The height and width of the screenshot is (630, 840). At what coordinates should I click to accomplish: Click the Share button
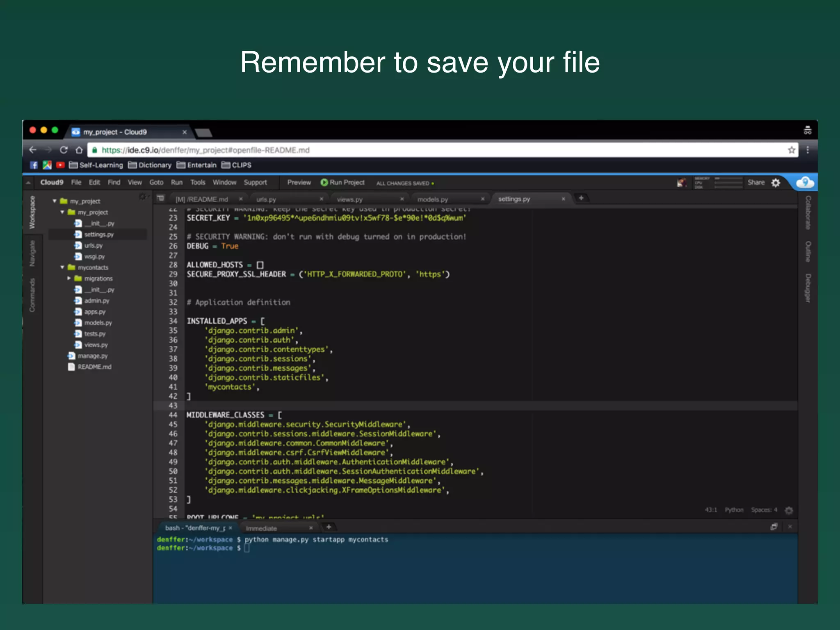click(x=756, y=183)
